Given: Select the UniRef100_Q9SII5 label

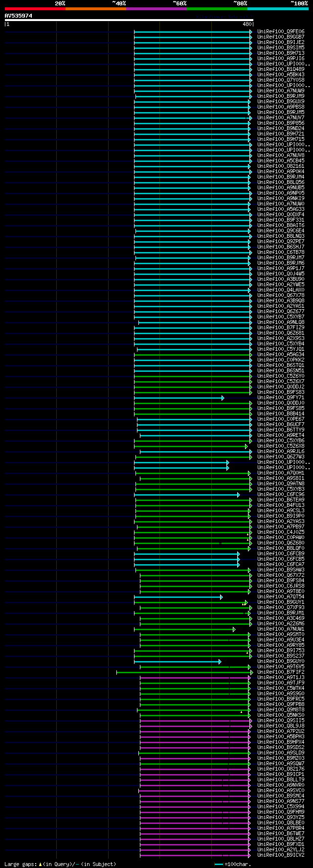Looking at the screenshot, I should (281, 721).
